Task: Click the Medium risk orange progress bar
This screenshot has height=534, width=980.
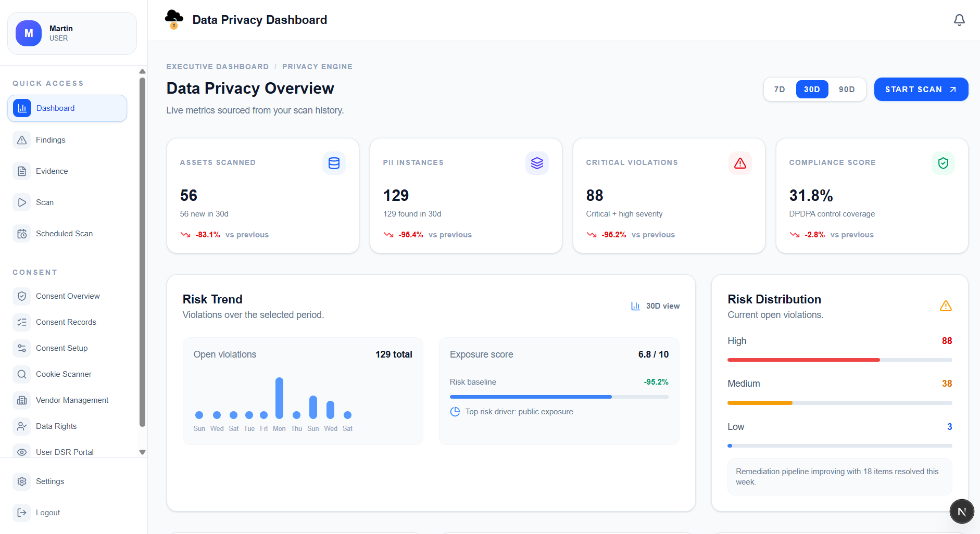Action: (x=760, y=403)
